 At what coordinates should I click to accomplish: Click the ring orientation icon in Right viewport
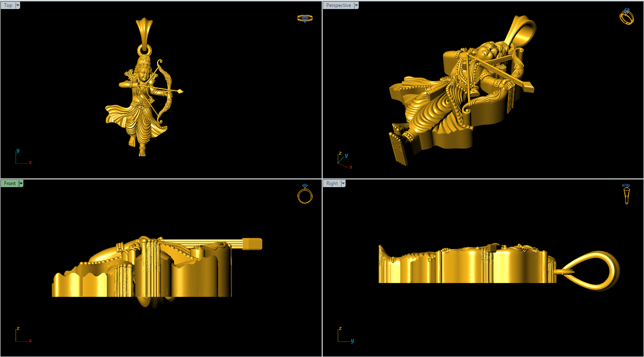[x=626, y=194]
